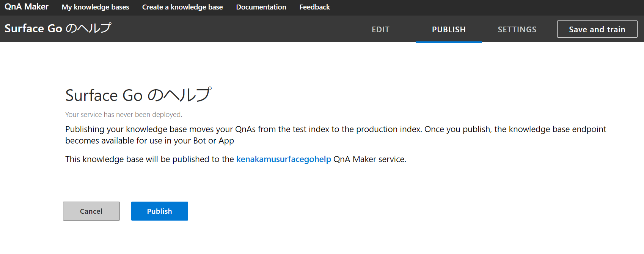The height and width of the screenshot is (254, 644).
Task: Click the 'Your service has never been deployed' text
Action: (x=124, y=114)
